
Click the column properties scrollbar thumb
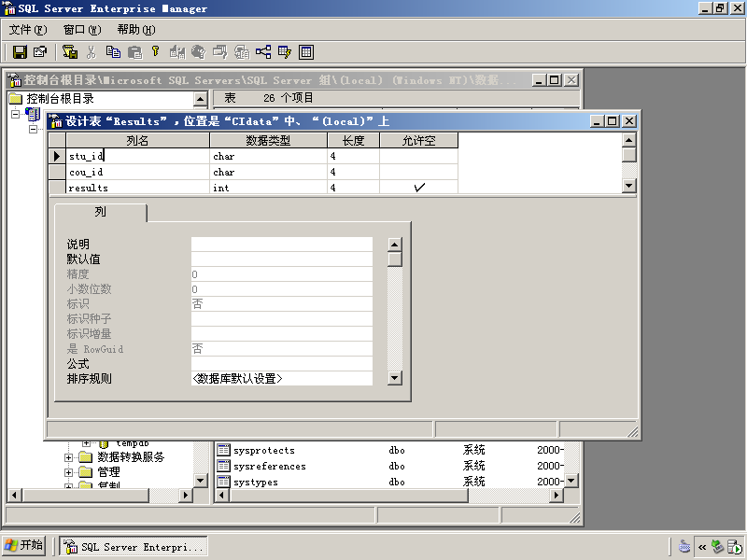pyautogui.click(x=394, y=259)
